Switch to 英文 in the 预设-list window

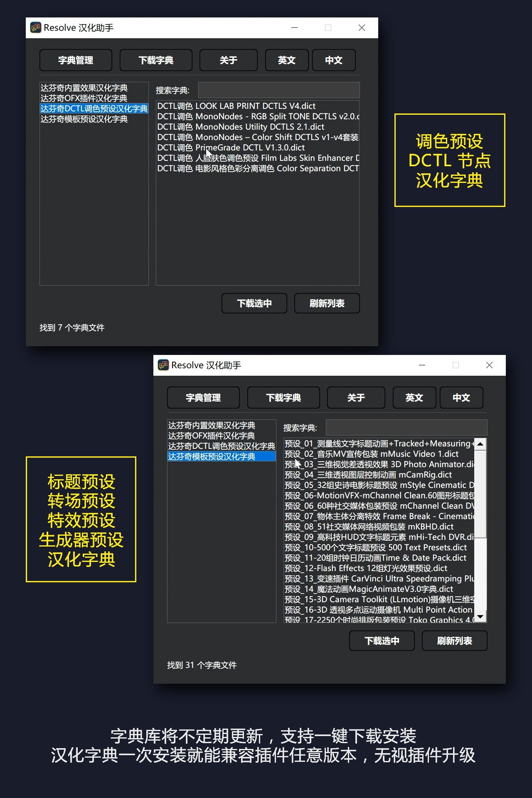click(414, 398)
